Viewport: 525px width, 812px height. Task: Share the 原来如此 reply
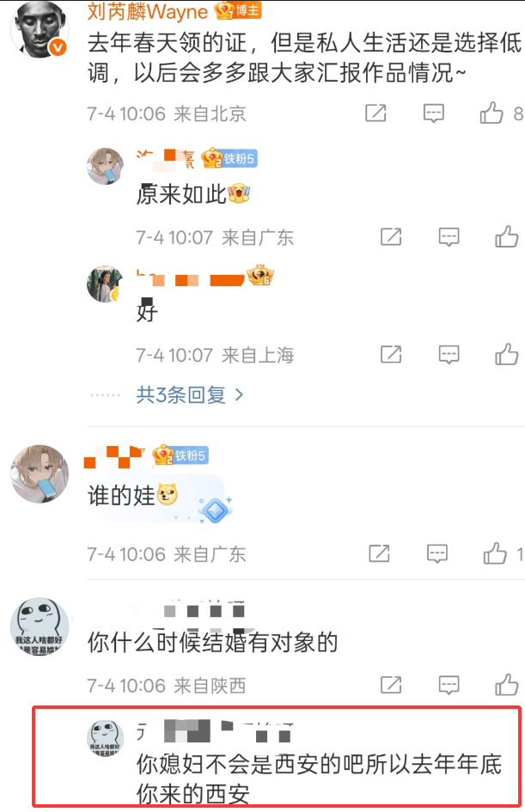(391, 236)
